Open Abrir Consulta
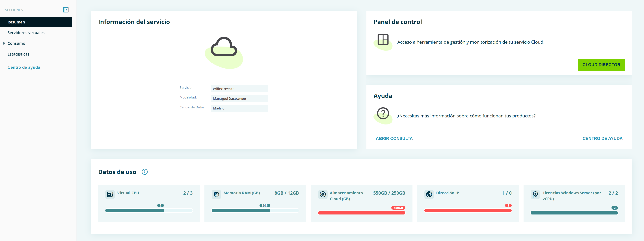The height and width of the screenshot is (241, 644). coord(394,138)
